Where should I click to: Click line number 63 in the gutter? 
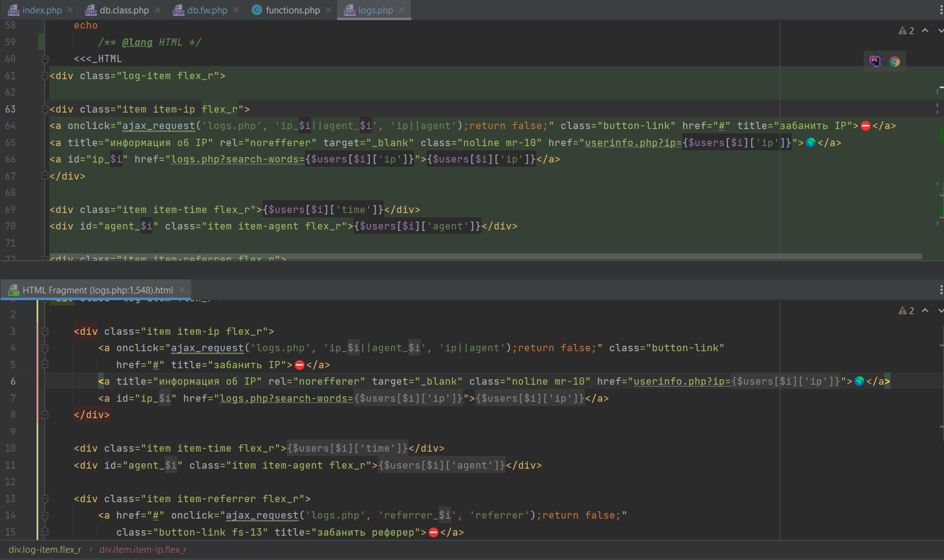(10, 110)
